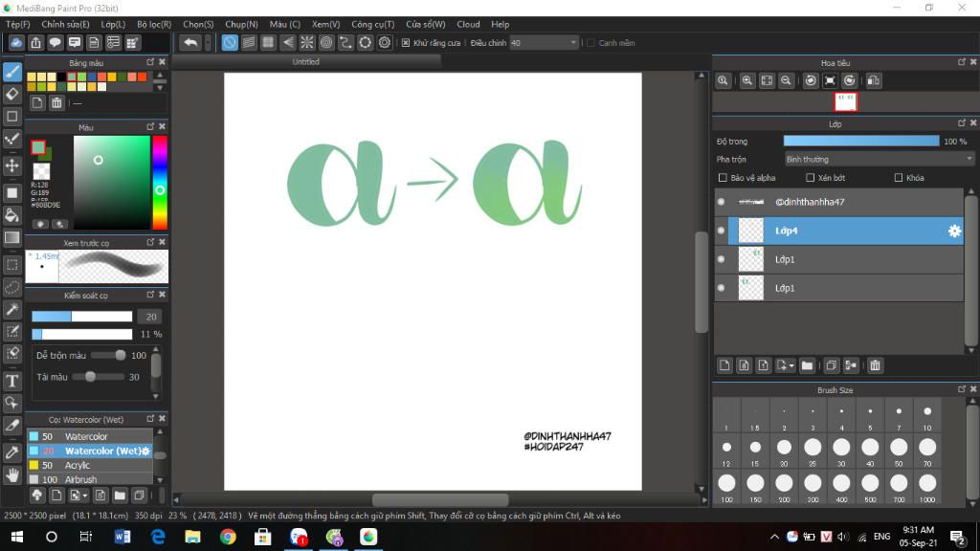Select the Bucket fill tool
The width and height of the screenshot is (980, 551).
12,215
